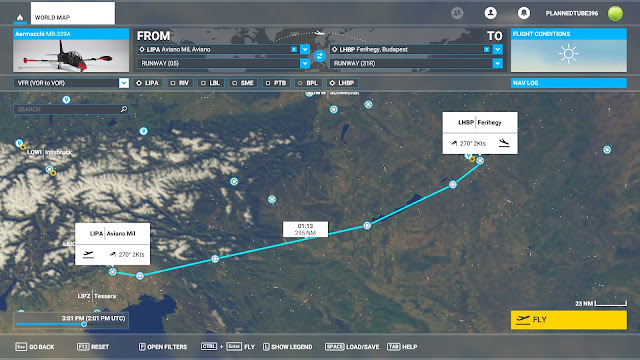Click the green user avatar
This screenshot has height=360, width=640.
tap(615, 13)
